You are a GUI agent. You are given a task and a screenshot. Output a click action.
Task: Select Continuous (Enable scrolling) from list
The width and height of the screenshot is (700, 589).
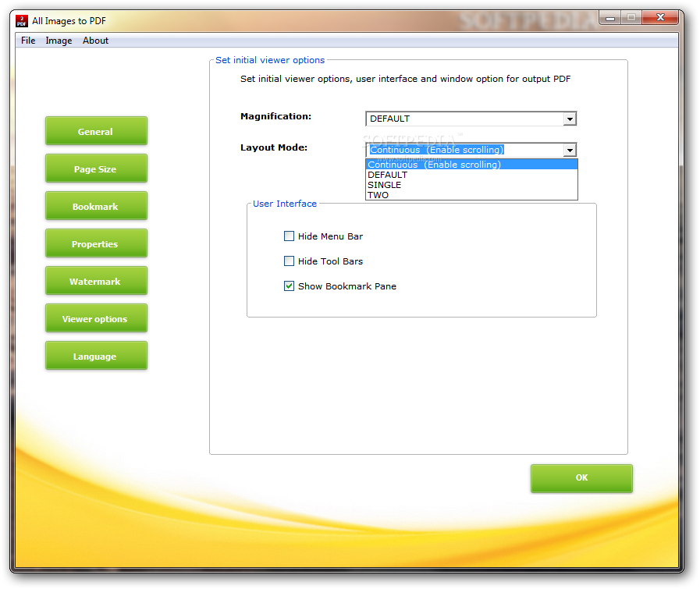471,165
